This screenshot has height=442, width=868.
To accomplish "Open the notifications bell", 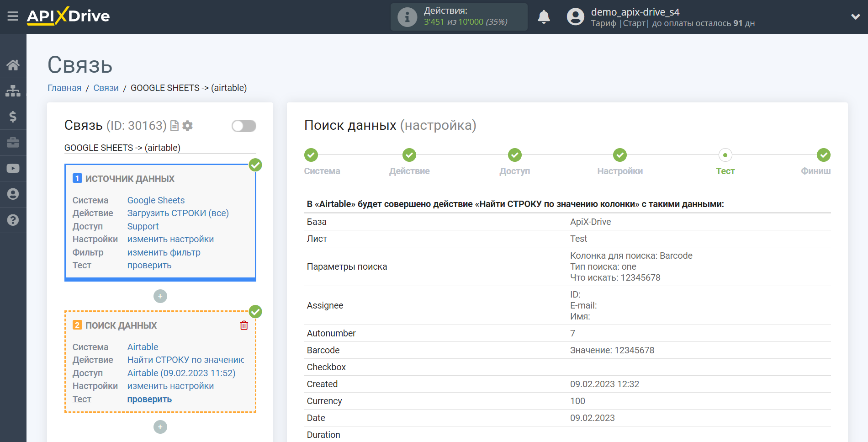I will (x=544, y=17).
